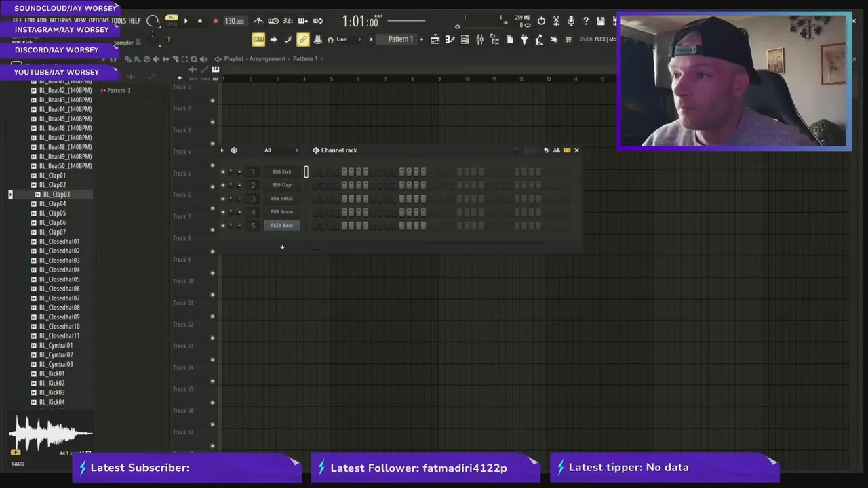Image resolution: width=868 pixels, height=488 pixels.
Task: Toggle the highlighted link icon
Action: click(303, 39)
